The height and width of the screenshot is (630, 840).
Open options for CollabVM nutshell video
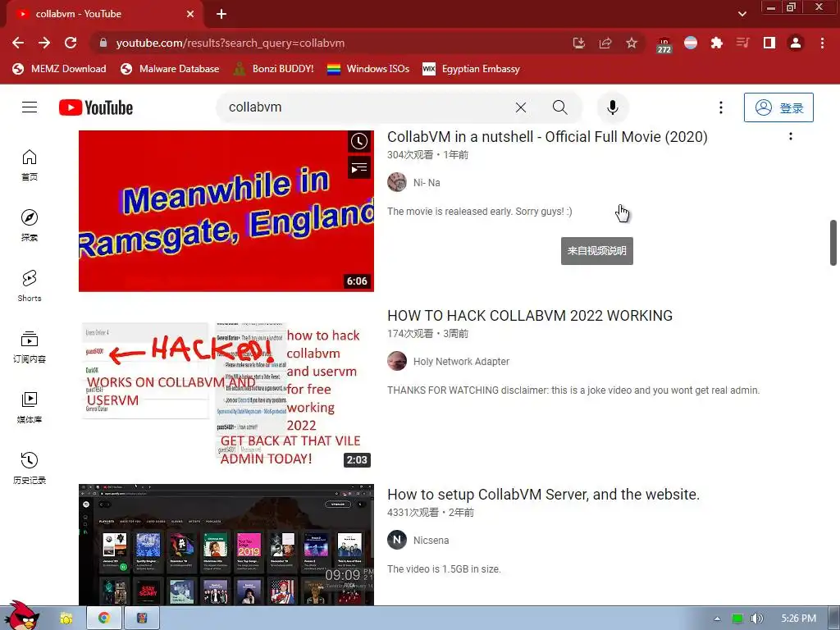click(x=790, y=137)
